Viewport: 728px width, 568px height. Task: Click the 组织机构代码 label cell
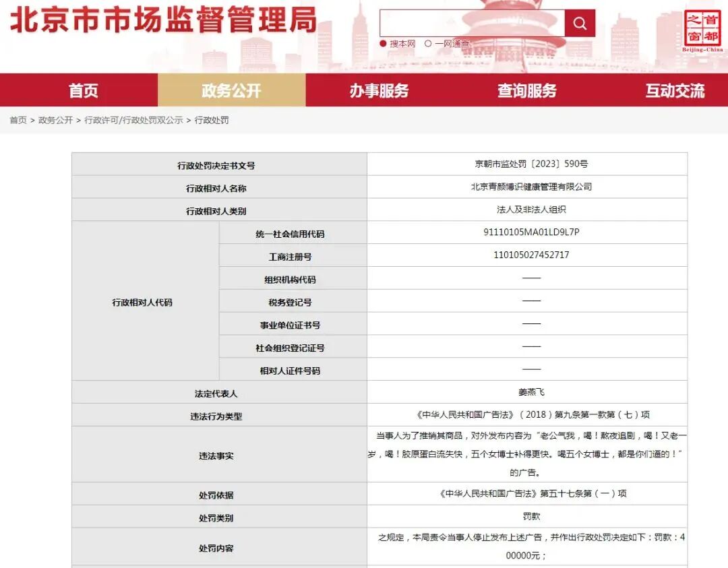click(293, 278)
